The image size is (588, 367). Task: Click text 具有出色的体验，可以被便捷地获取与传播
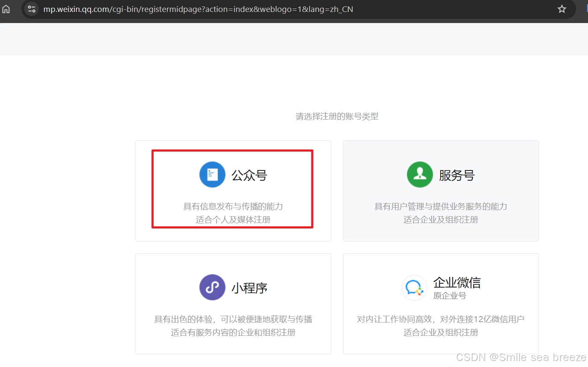(233, 319)
